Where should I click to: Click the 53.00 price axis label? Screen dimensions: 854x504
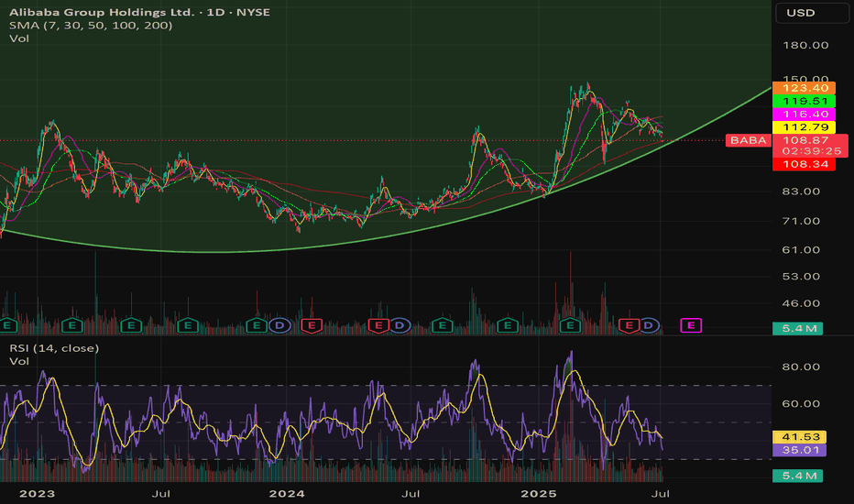[x=801, y=276]
